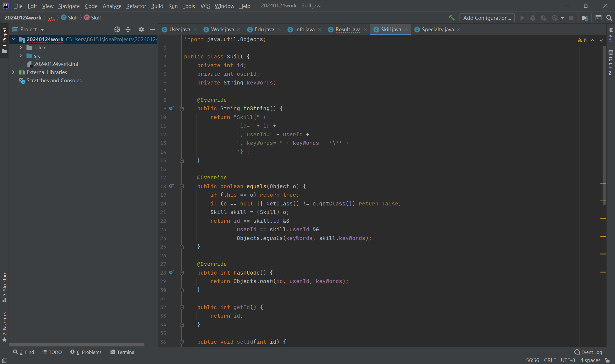Click the locate current file crosshair icon

tap(117, 29)
